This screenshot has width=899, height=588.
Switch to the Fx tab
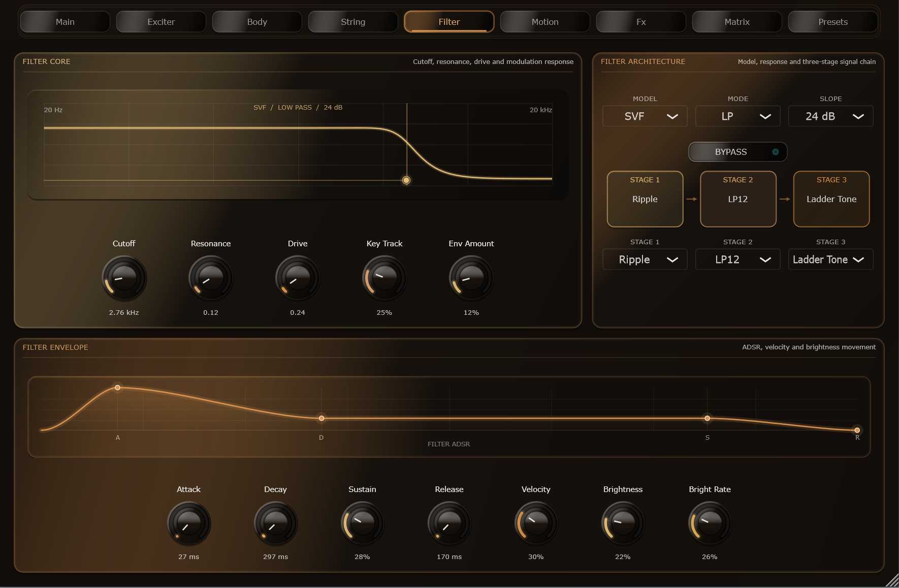click(641, 22)
